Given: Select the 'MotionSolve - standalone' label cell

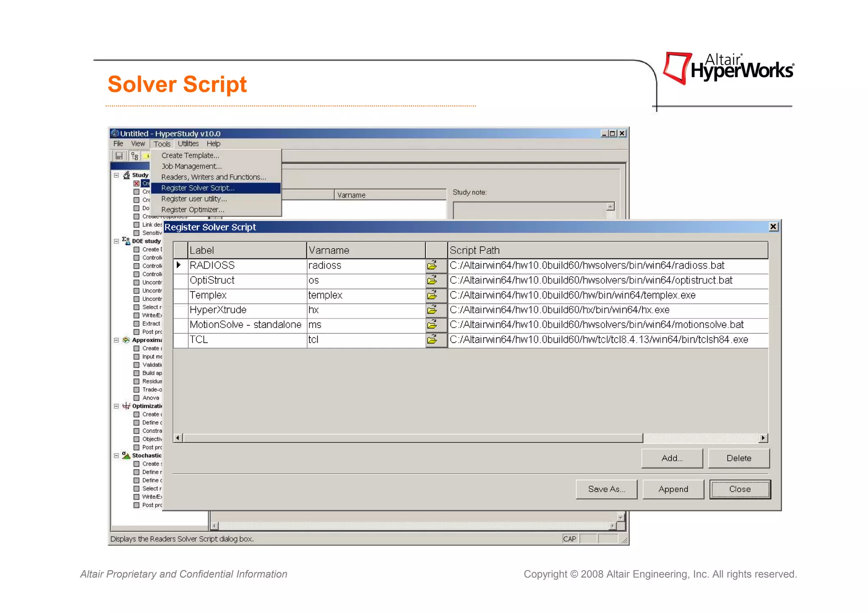Looking at the screenshot, I should 247,325.
